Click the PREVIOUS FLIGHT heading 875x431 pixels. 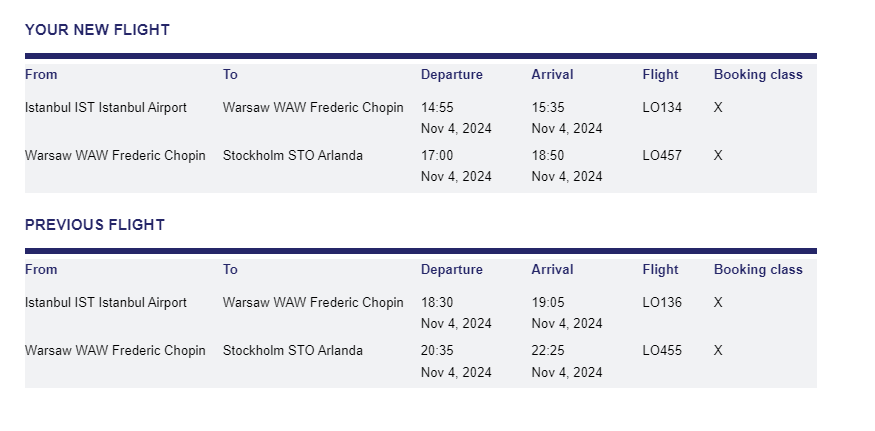(x=94, y=225)
